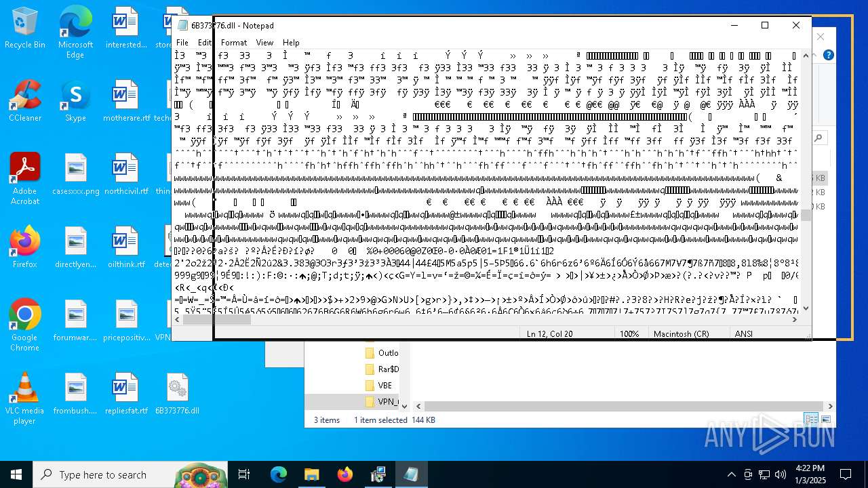The image size is (868, 488).
Task: Open the View menu in Notepad
Action: coord(264,42)
